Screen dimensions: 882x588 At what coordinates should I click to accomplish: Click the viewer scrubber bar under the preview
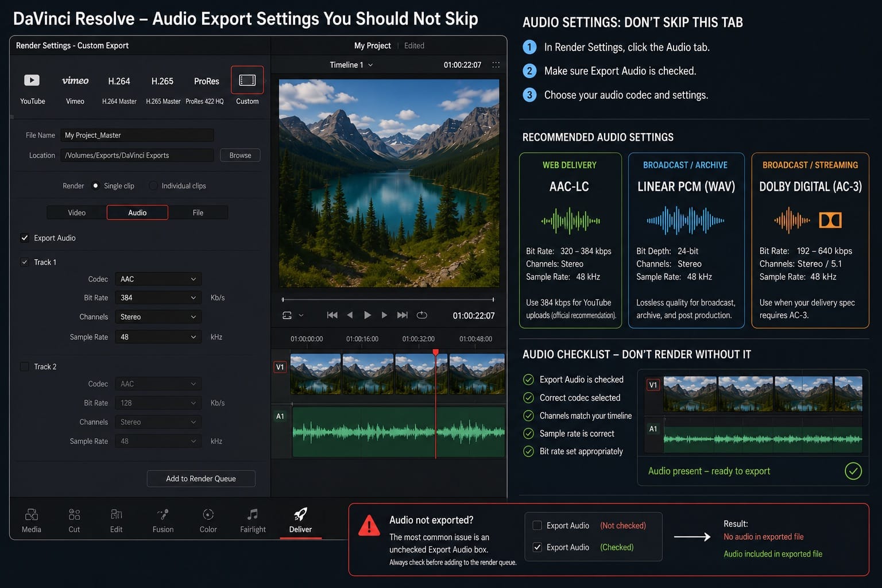click(388, 299)
